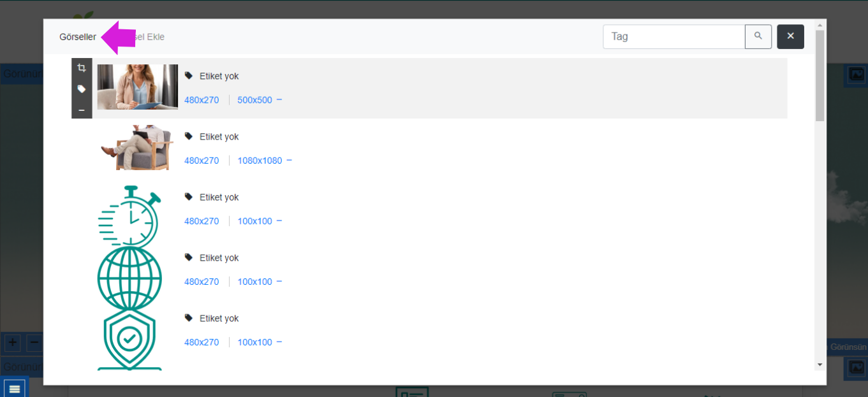Click the woman with clipboard thumbnail
868x397 pixels.
pos(137,87)
